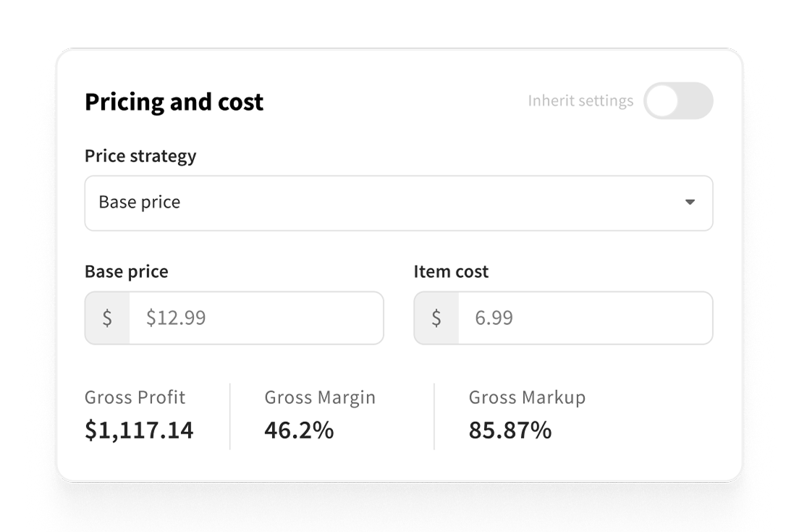Viewport: 799px width, 532px height.
Task: Select 'Base price' text in strategy dropdown
Action: tap(139, 202)
